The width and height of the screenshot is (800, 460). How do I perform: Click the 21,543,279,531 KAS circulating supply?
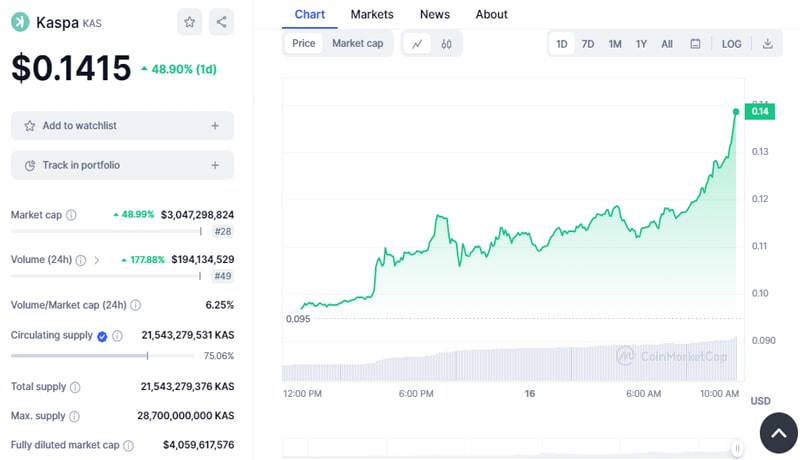point(188,335)
